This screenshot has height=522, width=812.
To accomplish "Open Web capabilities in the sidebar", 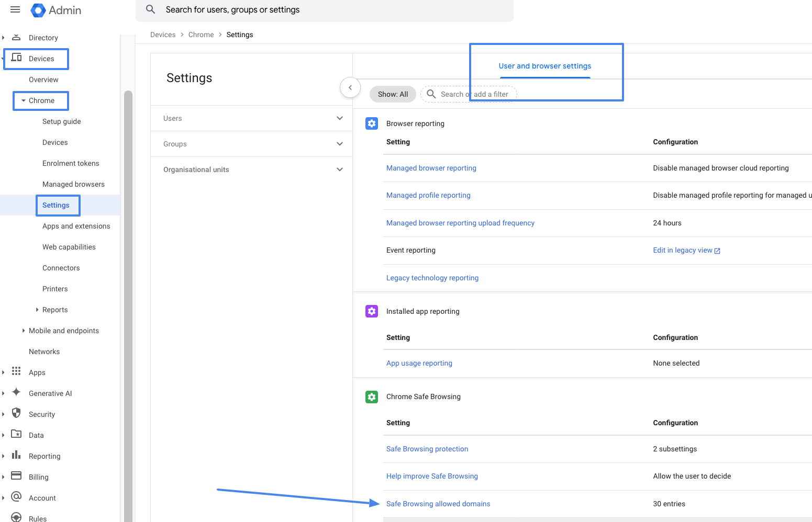I will (69, 247).
